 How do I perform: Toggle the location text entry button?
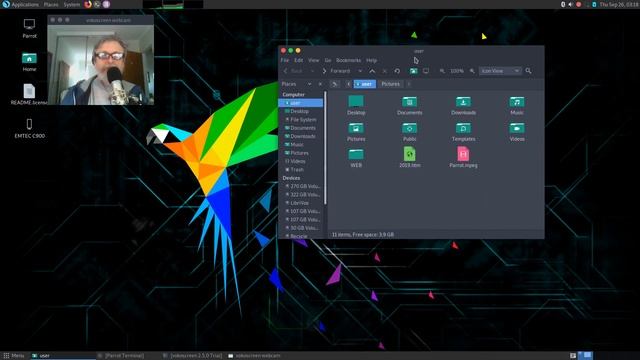(x=335, y=84)
